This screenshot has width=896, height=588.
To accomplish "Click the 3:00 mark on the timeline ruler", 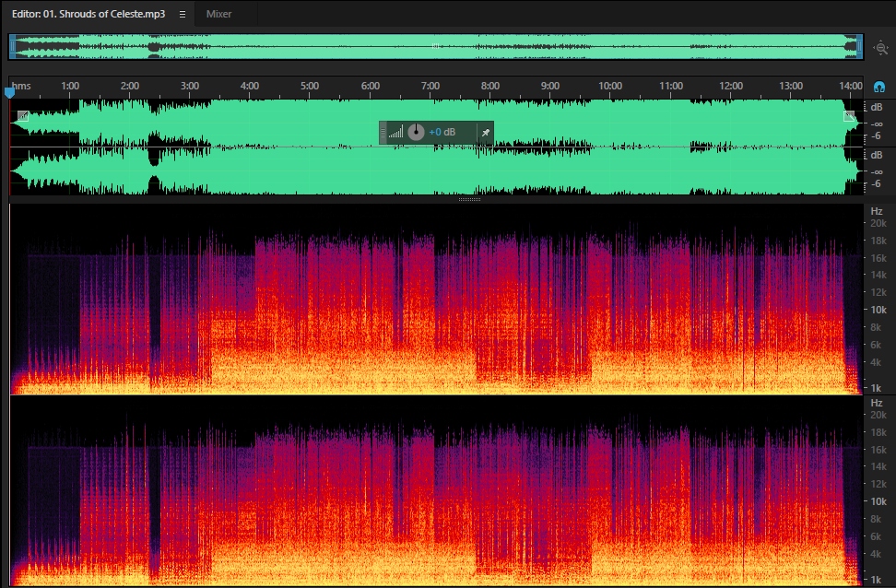I will pyautogui.click(x=190, y=87).
